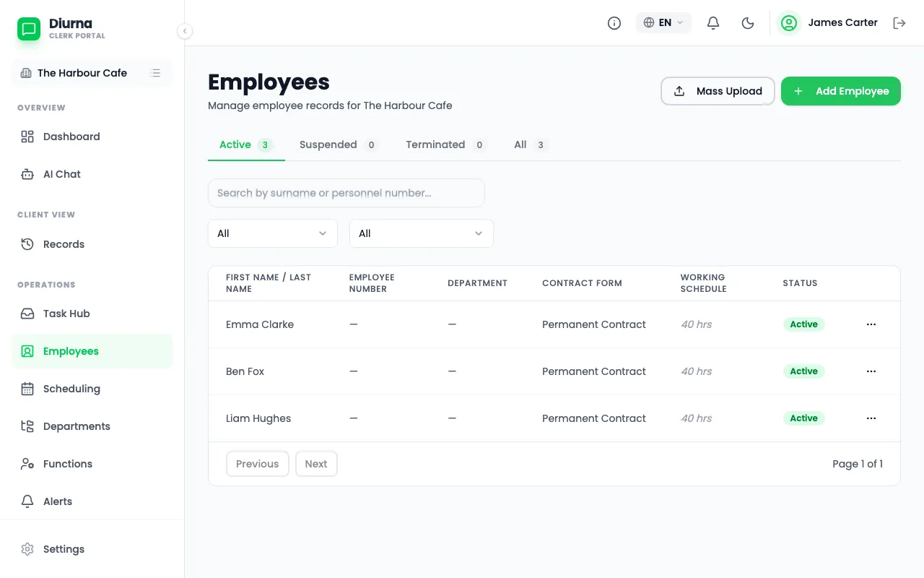Click the Active status badge for Ben Fox
This screenshot has width=924, height=578.
[x=804, y=371]
